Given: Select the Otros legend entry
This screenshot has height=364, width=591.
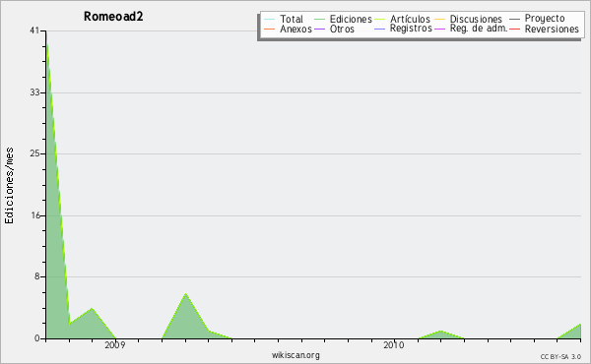Looking at the screenshot, I should coord(342,29).
